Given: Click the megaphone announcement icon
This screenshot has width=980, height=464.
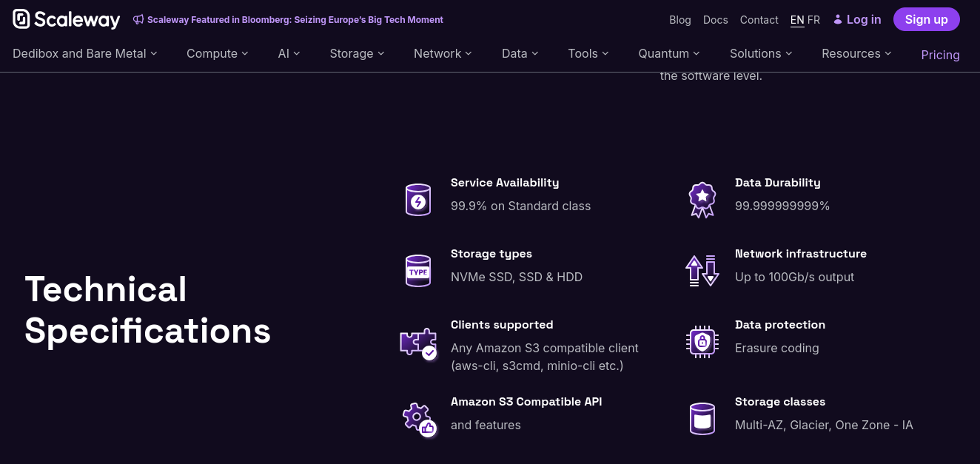Looking at the screenshot, I should click(138, 20).
